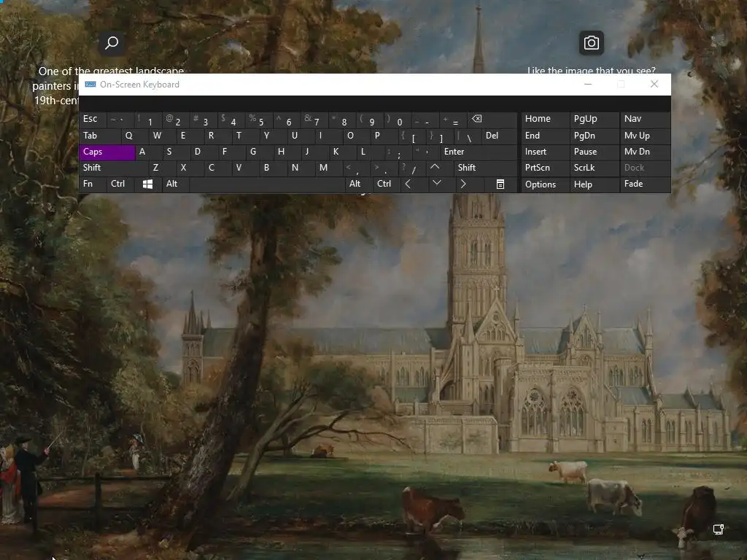
Task: Click the Fade key
Action: pos(645,184)
